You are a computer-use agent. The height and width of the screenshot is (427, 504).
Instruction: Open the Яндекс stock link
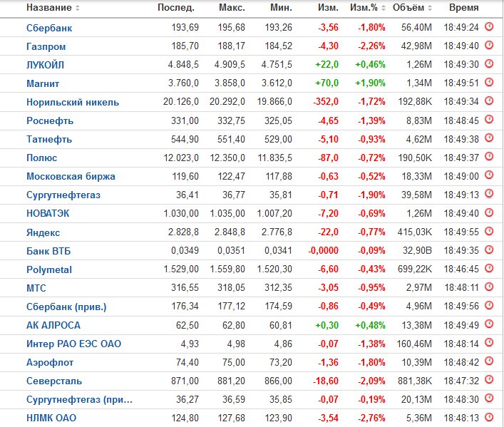coord(43,232)
